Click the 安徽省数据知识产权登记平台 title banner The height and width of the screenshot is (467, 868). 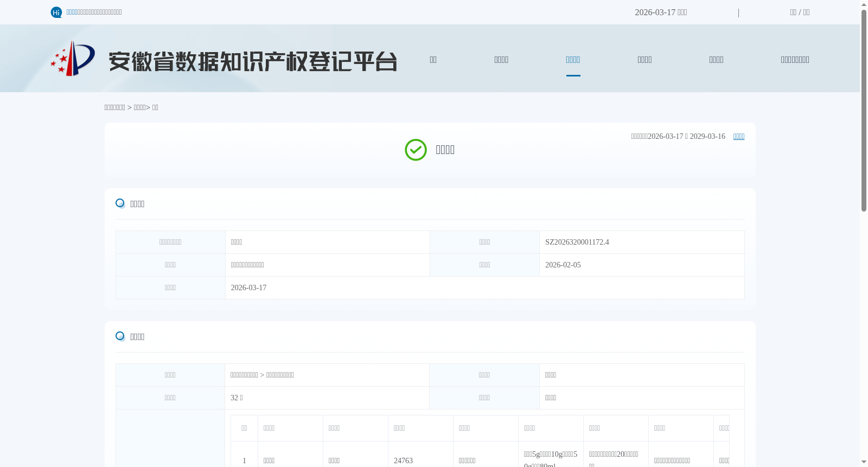(x=253, y=61)
